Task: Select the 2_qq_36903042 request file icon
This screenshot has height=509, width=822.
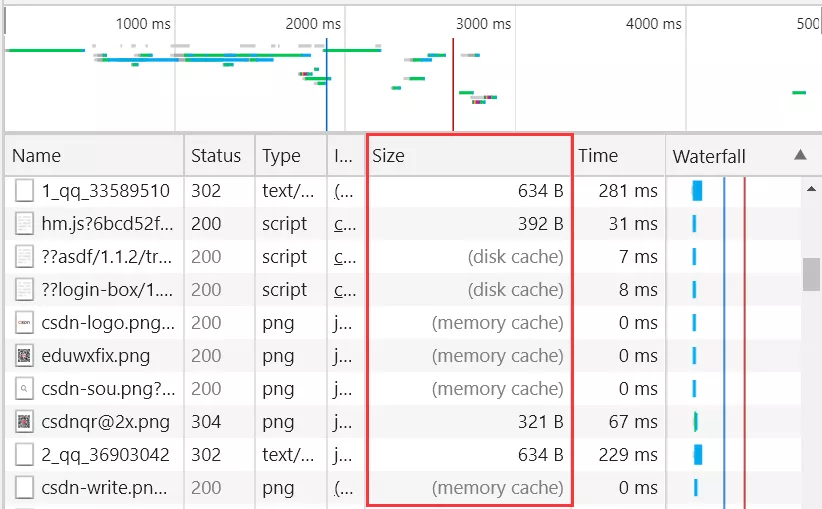Action: pos(24,455)
